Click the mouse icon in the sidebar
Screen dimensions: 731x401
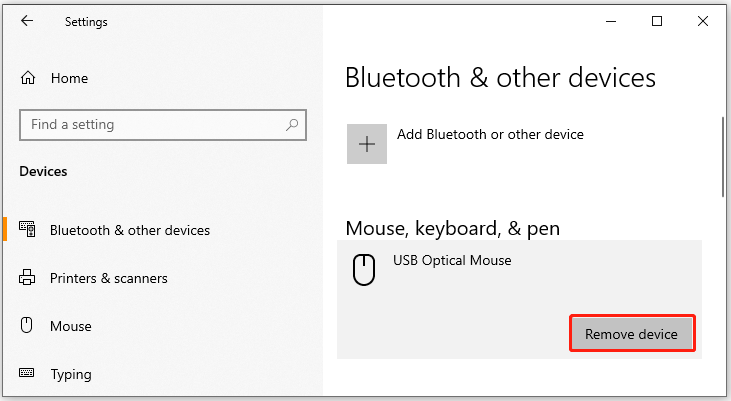pyautogui.click(x=28, y=326)
